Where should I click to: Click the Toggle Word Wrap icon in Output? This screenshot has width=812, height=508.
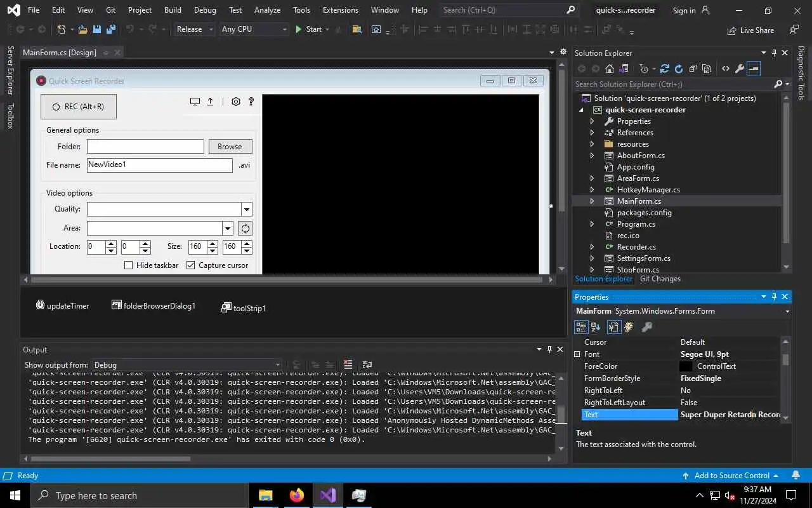[367, 364]
